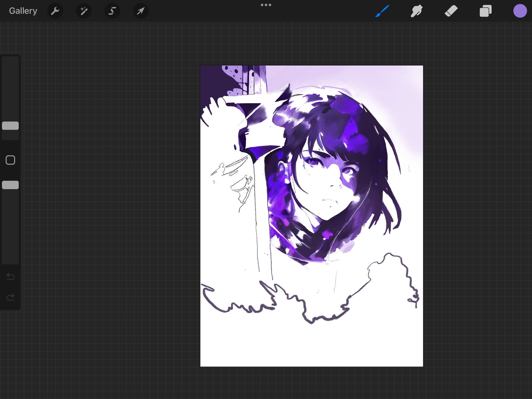Screen dimensions: 532x399
Task: Select the Smudge finger tool
Action: 416,11
